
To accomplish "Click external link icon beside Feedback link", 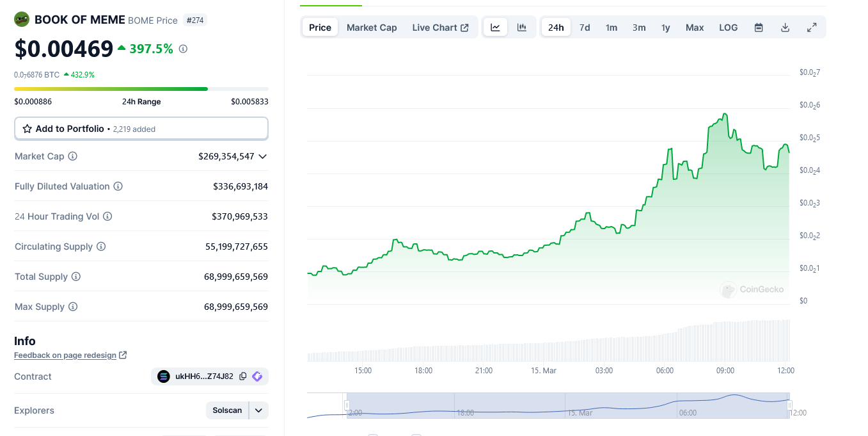I will click(x=123, y=355).
